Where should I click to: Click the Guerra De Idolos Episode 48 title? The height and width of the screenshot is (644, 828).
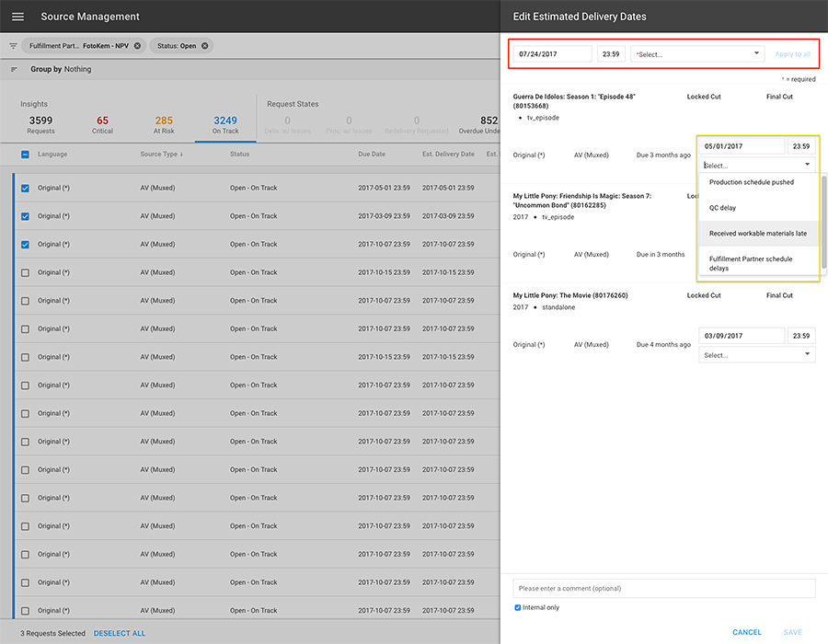pos(574,101)
